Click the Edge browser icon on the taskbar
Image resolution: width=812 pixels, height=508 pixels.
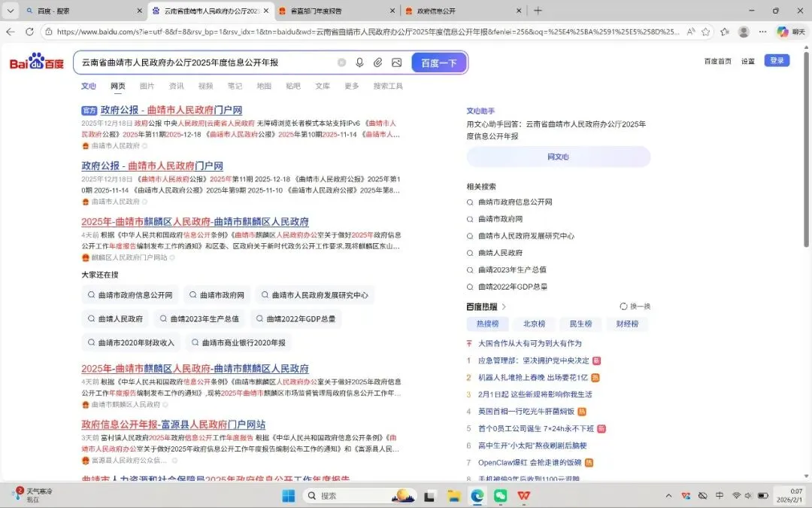[x=477, y=496]
